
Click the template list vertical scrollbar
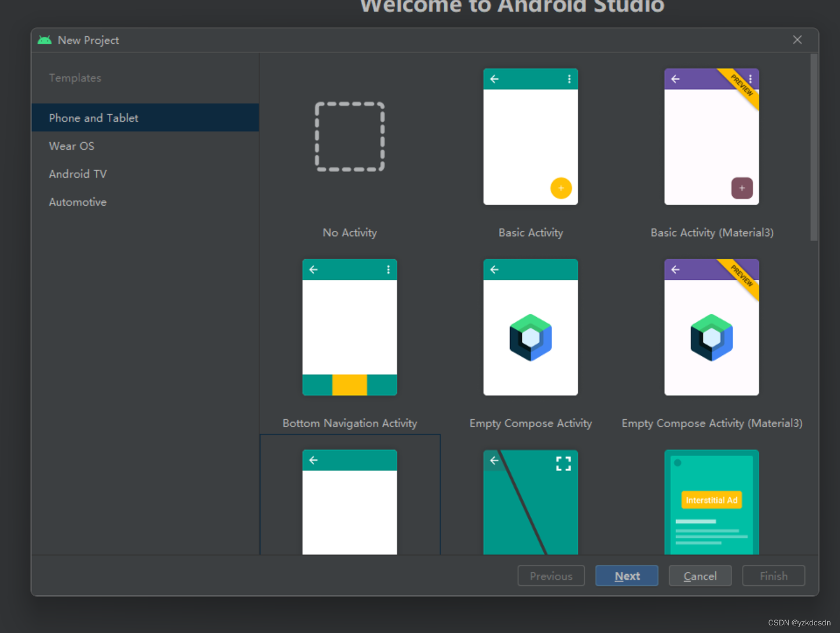point(814,147)
